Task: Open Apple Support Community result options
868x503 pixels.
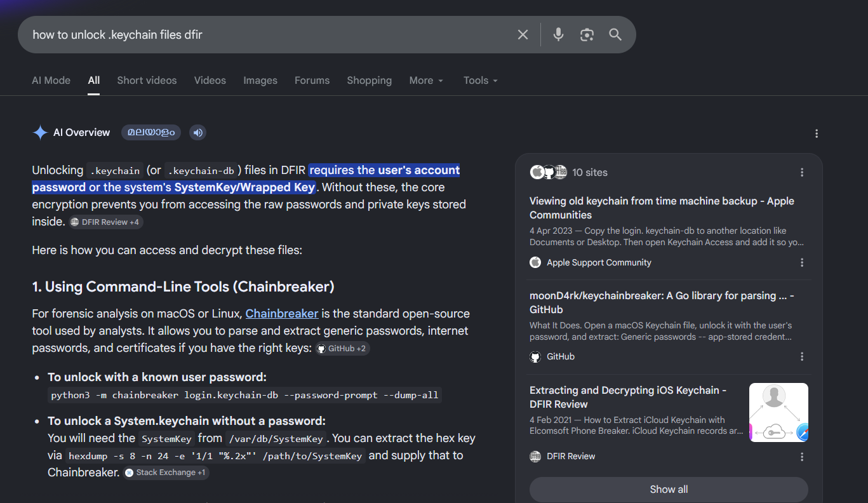Action: (x=802, y=262)
